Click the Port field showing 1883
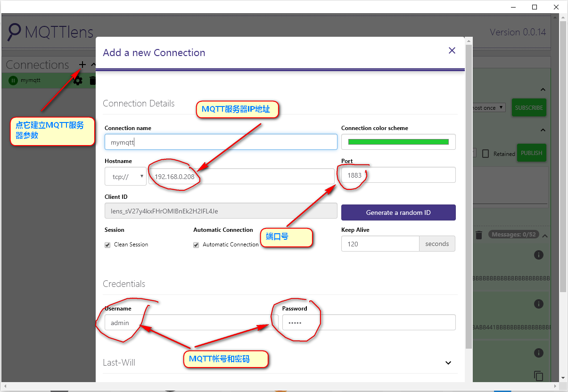 (398, 175)
